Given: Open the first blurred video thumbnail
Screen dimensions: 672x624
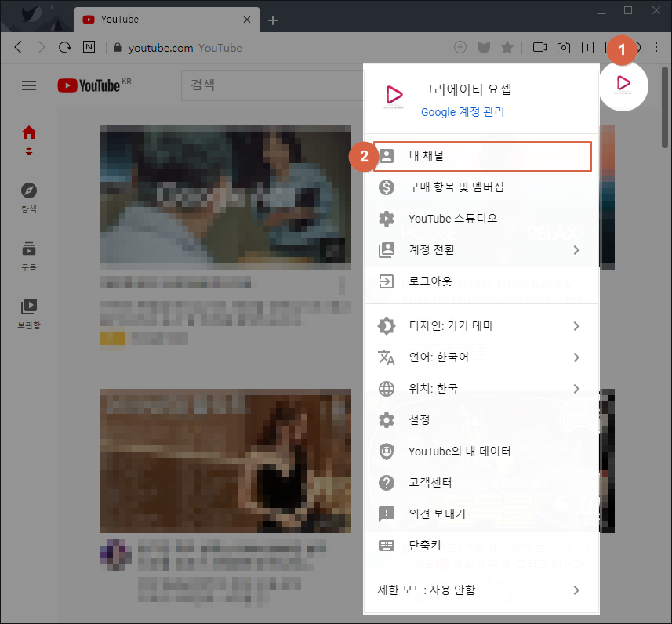Looking at the screenshot, I should pos(226,197).
